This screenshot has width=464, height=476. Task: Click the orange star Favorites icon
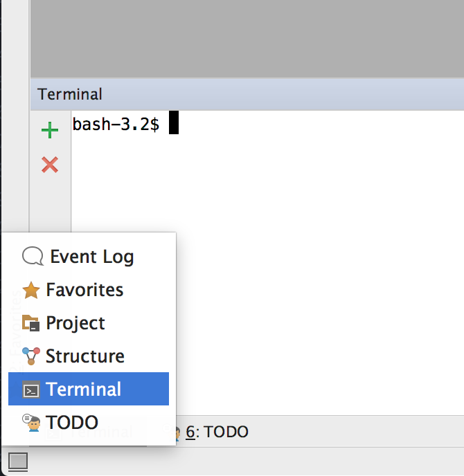pyautogui.click(x=31, y=290)
